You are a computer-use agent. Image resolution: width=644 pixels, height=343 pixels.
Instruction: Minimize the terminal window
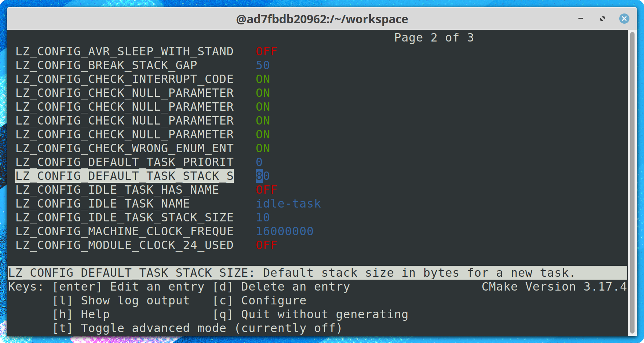581,19
